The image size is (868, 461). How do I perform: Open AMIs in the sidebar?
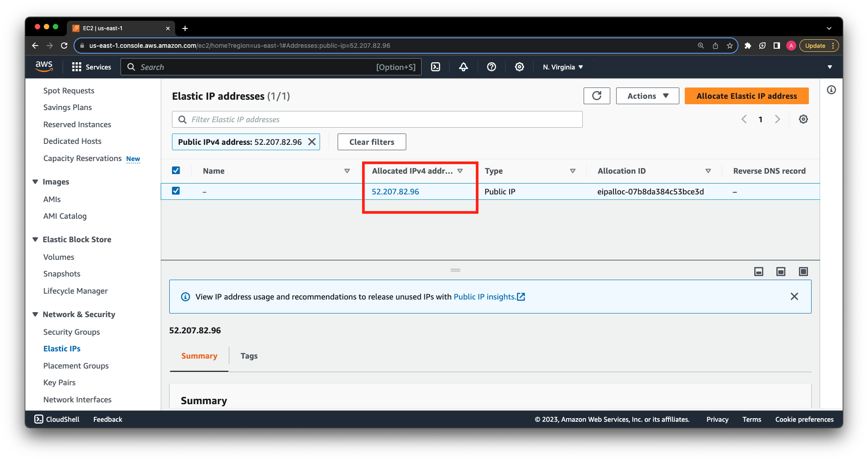(52, 199)
